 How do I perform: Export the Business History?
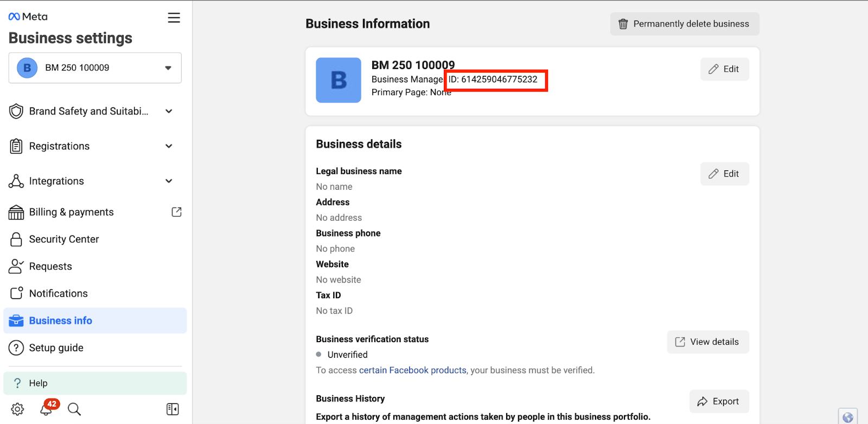719,401
